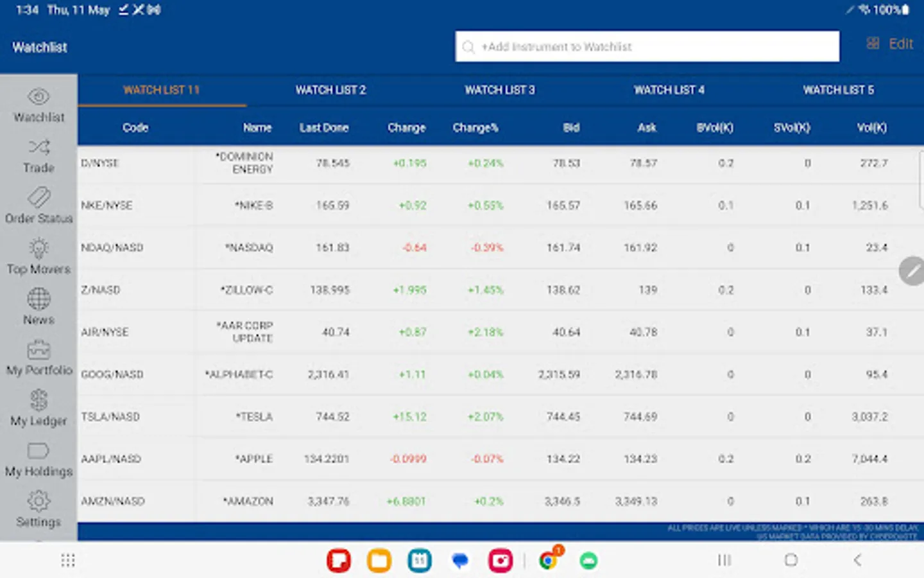Open the Chrome browser in taskbar
The width and height of the screenshot is (924, 578).
pyautogui.click(x=547, y=561)
